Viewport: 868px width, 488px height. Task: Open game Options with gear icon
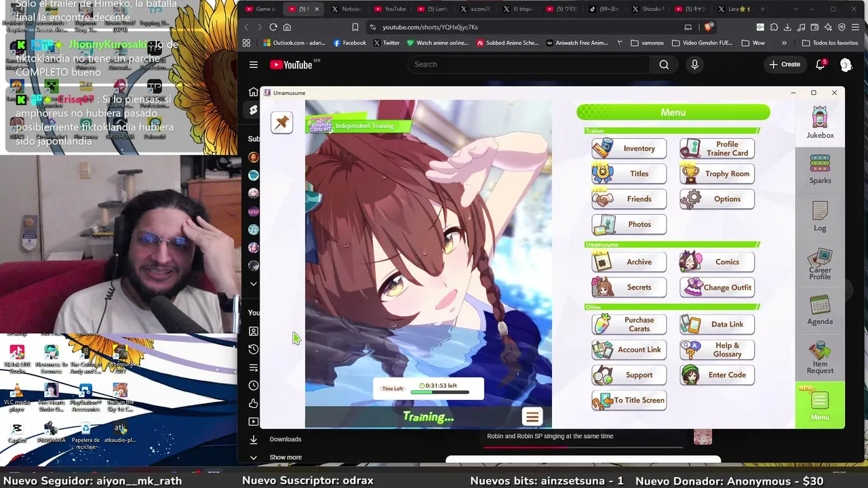[717, 199]
